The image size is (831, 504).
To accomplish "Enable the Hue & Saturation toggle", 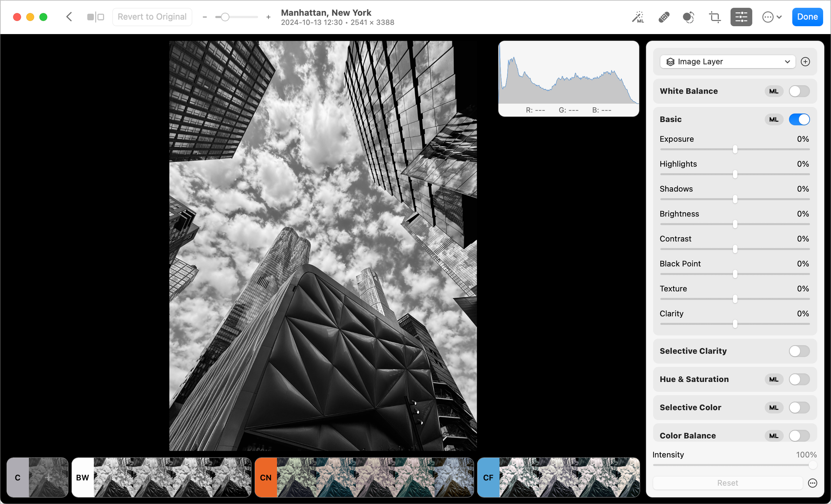I will pyautogui.click(x=799, y=379).
